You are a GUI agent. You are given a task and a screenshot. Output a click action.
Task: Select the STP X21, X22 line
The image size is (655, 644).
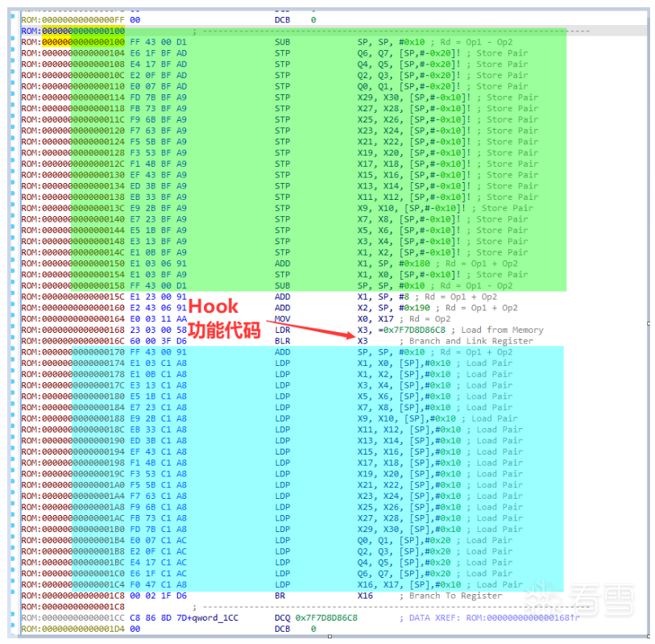(x=280, y=142)
